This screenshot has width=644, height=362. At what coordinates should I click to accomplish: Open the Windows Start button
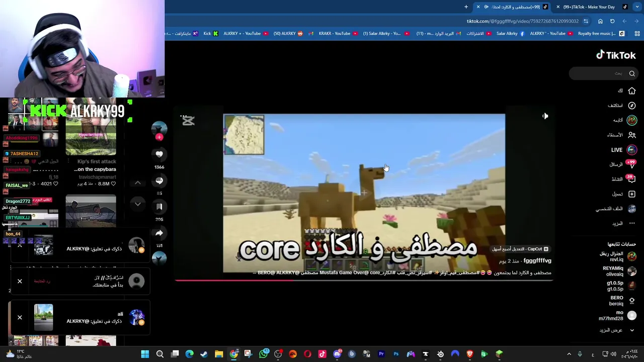coord(145,354)
